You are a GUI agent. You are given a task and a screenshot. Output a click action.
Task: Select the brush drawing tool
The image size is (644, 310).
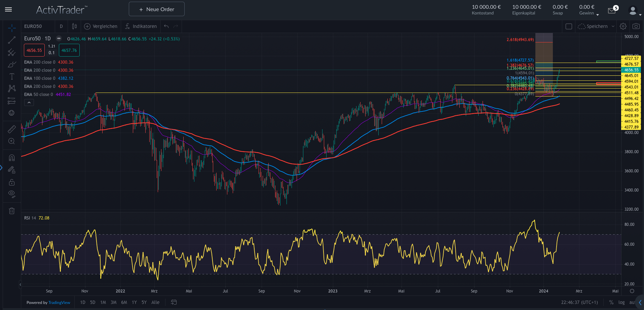pyautogui.click(x=11, y=64)
